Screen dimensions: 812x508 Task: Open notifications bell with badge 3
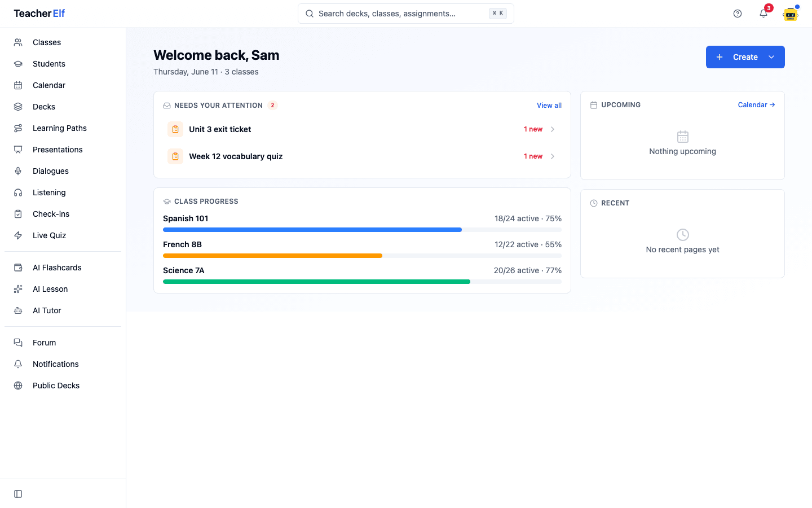[764, 14]
